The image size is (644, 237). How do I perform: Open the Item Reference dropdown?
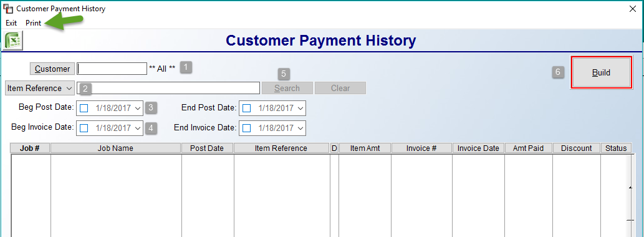[40, 88]
